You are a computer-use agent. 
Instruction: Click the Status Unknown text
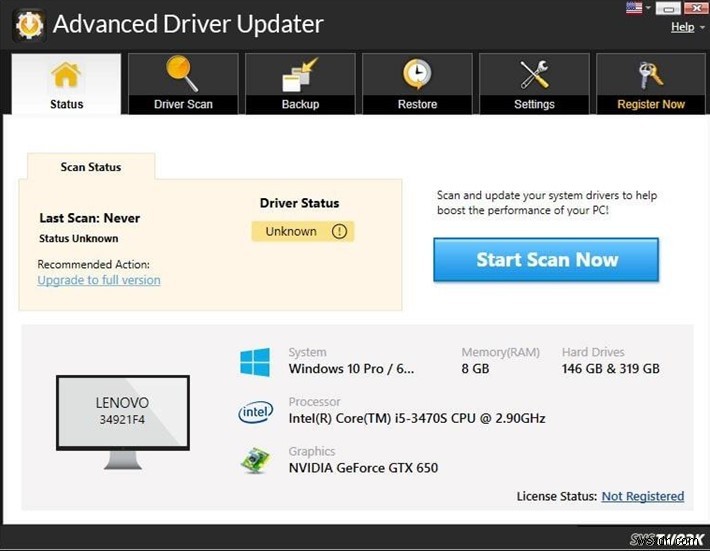click(x=79, y=239)
